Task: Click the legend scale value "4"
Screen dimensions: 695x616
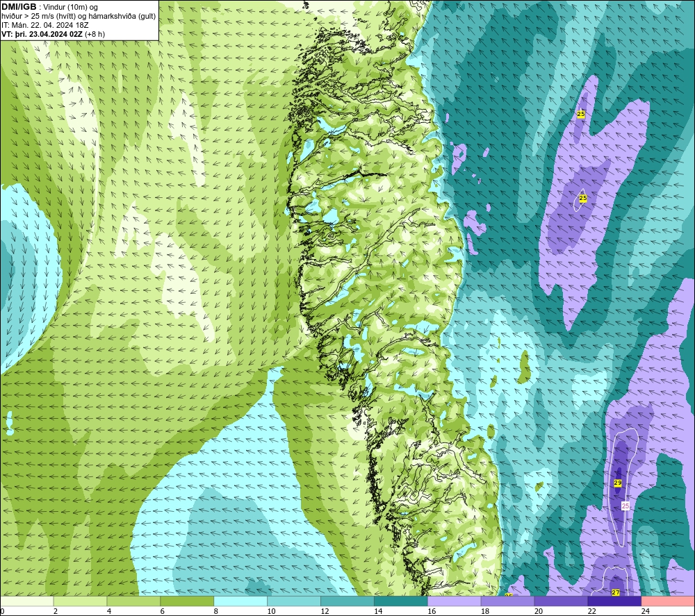Action: point(109,611)
